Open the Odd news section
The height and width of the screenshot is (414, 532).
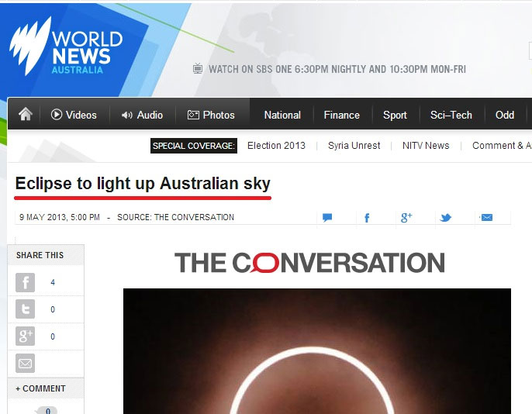coord(505,115)
